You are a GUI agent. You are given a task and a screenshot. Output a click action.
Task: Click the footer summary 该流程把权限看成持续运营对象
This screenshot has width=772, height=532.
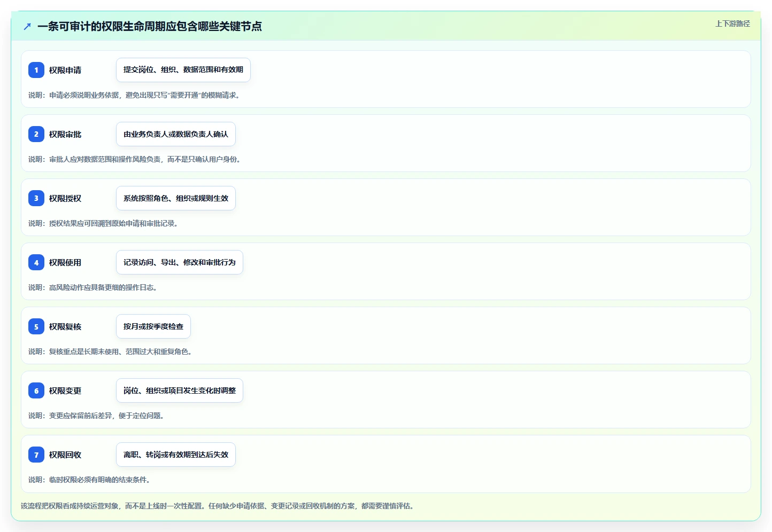[218, 506]
